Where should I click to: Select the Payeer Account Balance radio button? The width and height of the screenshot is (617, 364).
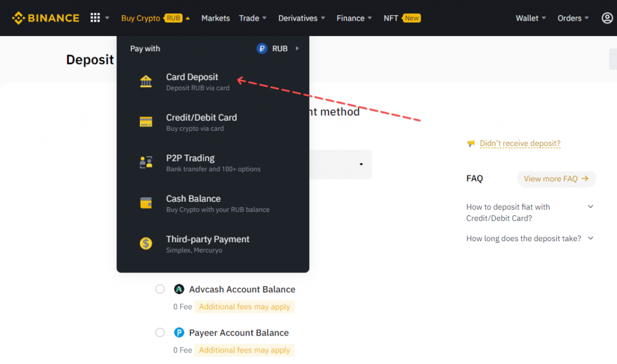(160, 333)
